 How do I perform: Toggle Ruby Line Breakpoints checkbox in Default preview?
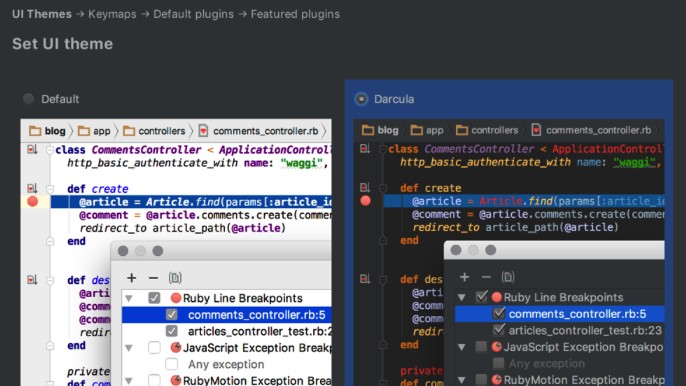(x=154, y=298)
